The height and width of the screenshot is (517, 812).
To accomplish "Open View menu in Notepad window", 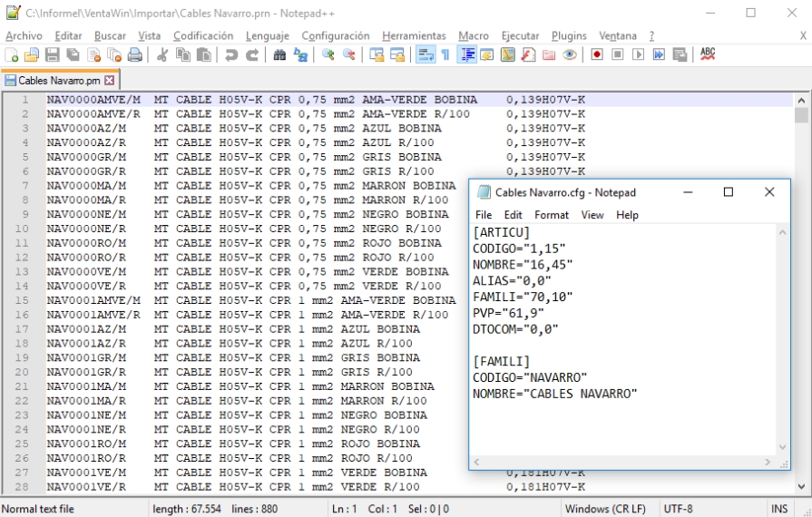I will 592,215.
